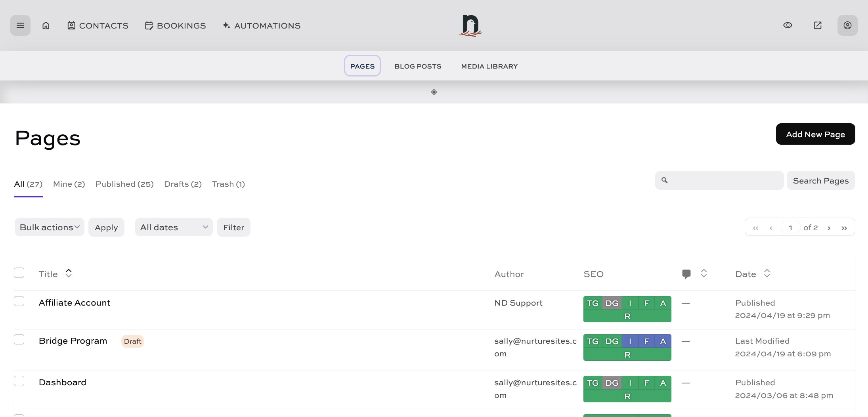Screen dimensions: 868x417
Task: Show the Drafts (2) filter
Action: [183, 184]
